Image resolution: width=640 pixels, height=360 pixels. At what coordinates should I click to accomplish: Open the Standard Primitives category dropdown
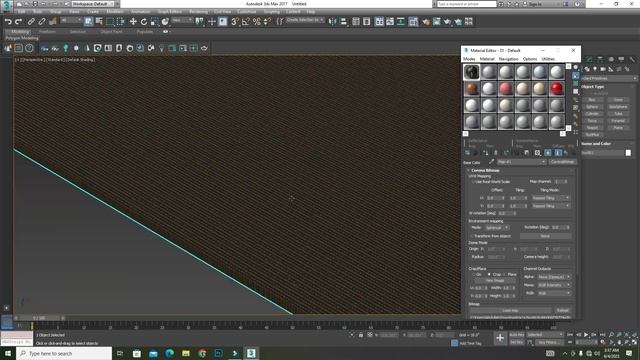point(609,78)
